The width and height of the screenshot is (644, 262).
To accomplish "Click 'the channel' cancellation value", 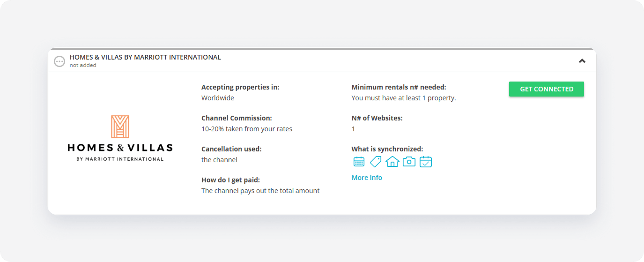I will click(x=219, y=160).
